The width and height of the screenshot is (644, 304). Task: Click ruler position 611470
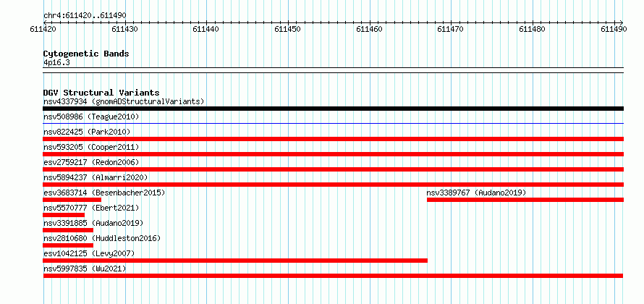point(451,29)
